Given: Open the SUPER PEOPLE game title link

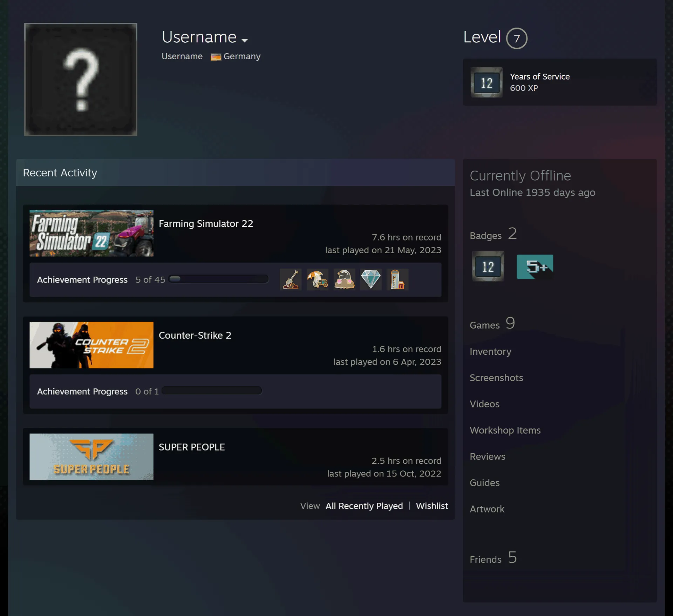Looking at the screenshot, I should (x=192, y=447).
